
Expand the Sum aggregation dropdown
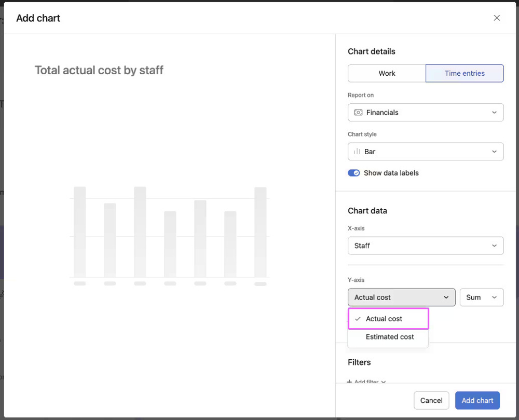click(x=481, y=297)
